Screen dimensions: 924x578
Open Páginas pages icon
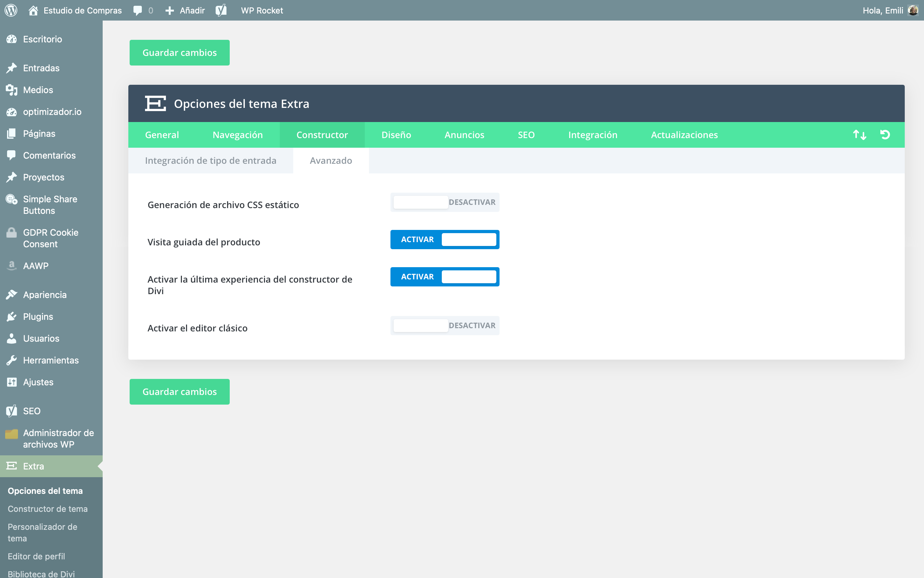pyautogui.click(x=12, y=133)
